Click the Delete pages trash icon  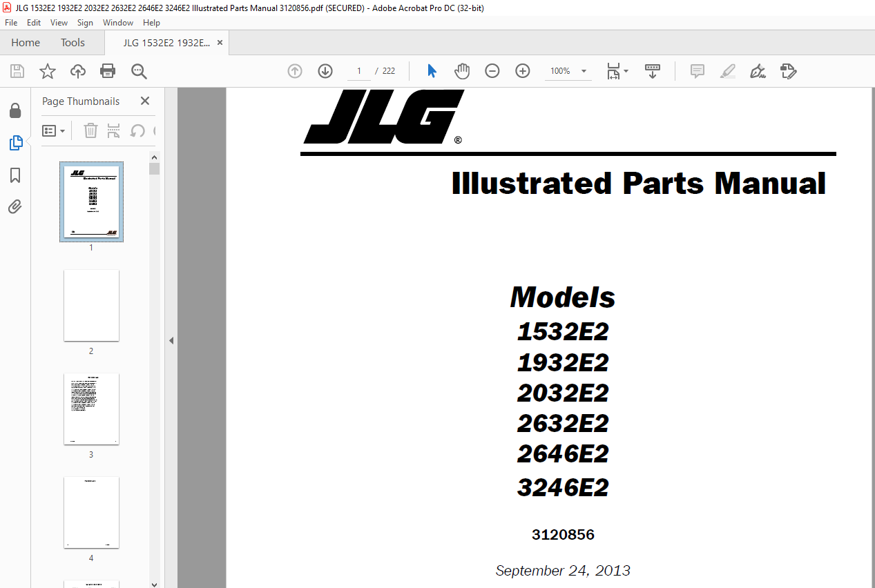pyautogui.click(x=90, y=130)
